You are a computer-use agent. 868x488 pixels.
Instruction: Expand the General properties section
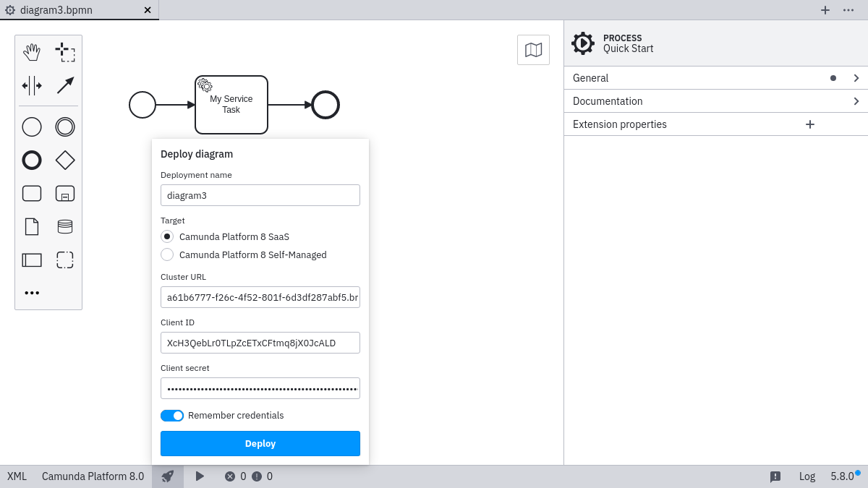pos(715,77)
